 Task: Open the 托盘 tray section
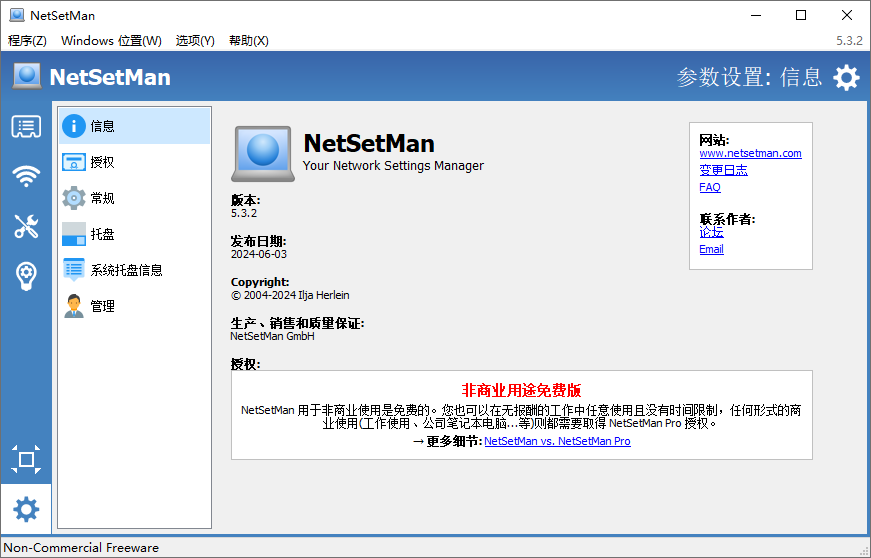pos(134,234)
